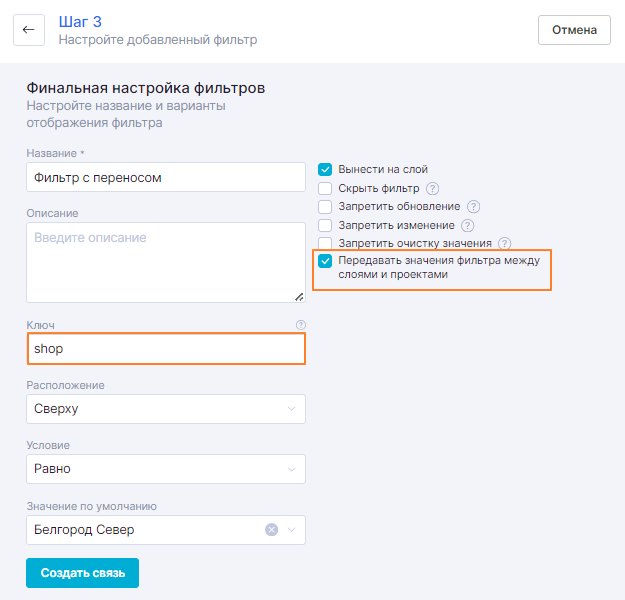625x600 pixels.
Task: Click into the Ключ input field
Action: pyautogui.click(x=166, y=349)
